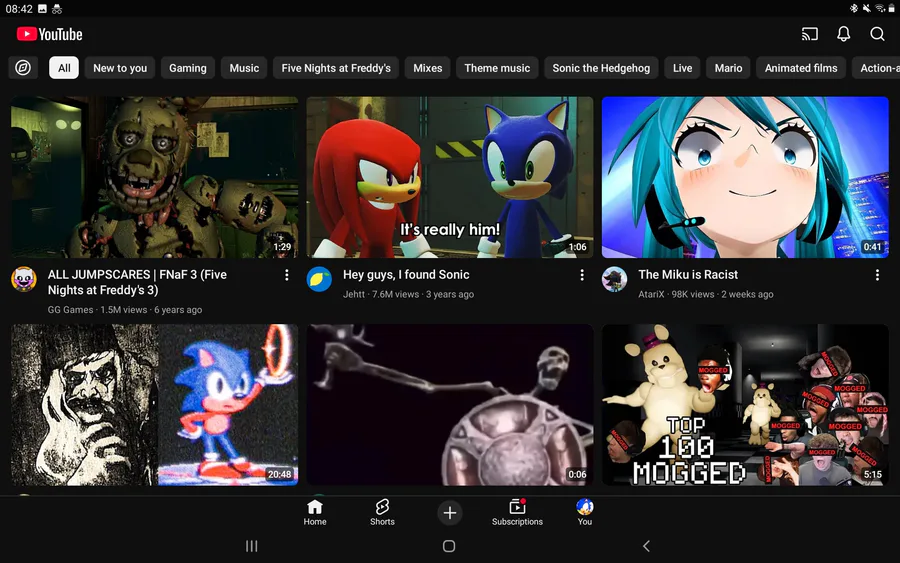Filter by Mixes chip

[x=428, y=68]
